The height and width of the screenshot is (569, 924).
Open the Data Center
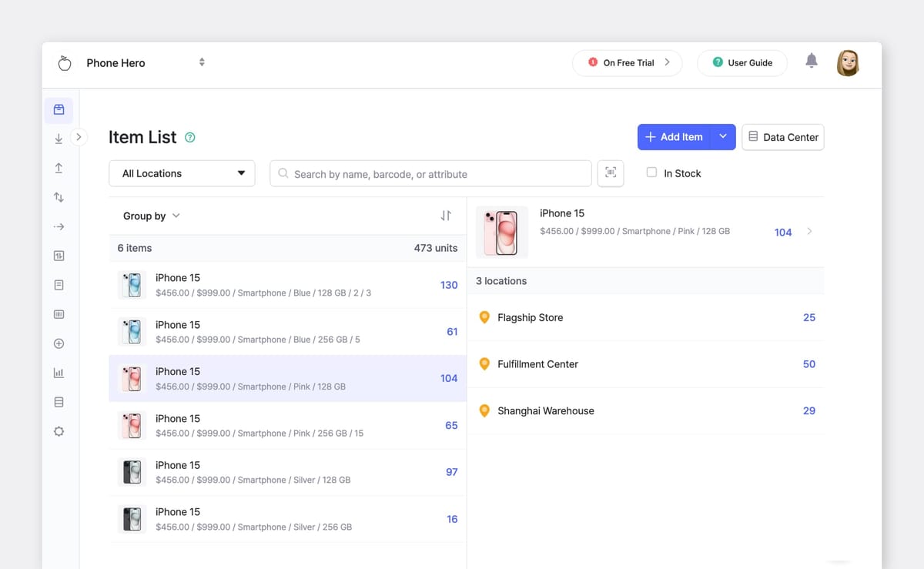[x=783, y=137]
